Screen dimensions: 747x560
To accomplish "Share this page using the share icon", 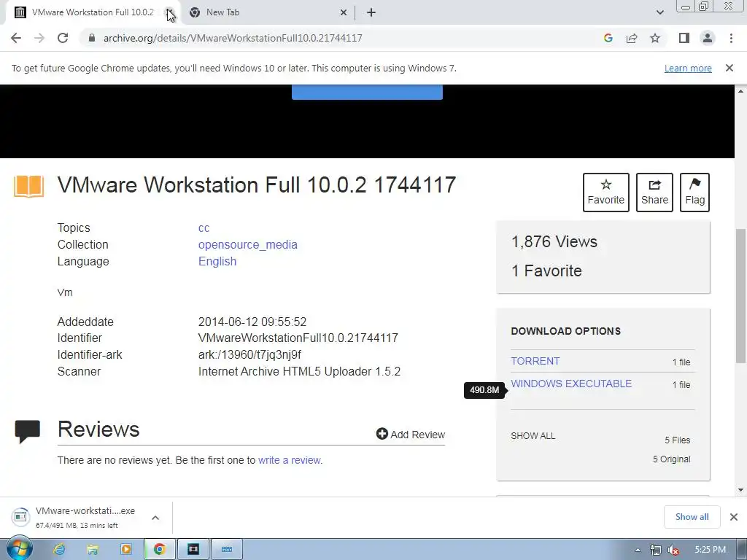I will point(632,38).
